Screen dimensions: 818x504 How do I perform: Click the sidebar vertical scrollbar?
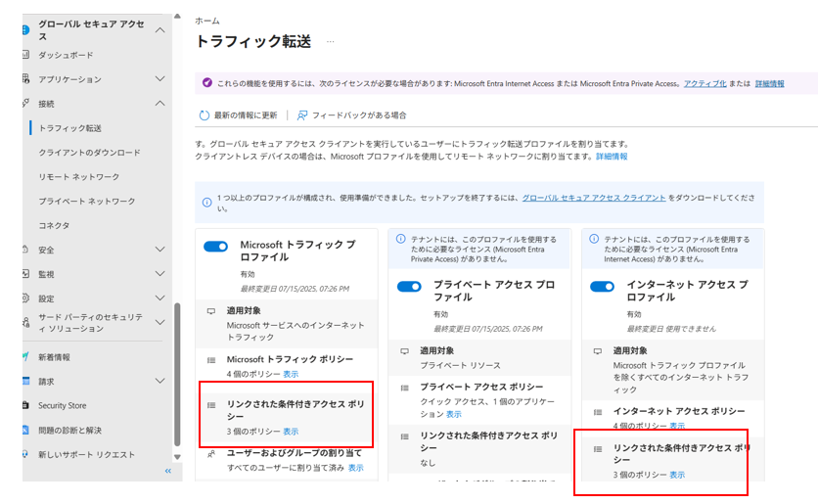pyautogui.click(x=176, y=372)
